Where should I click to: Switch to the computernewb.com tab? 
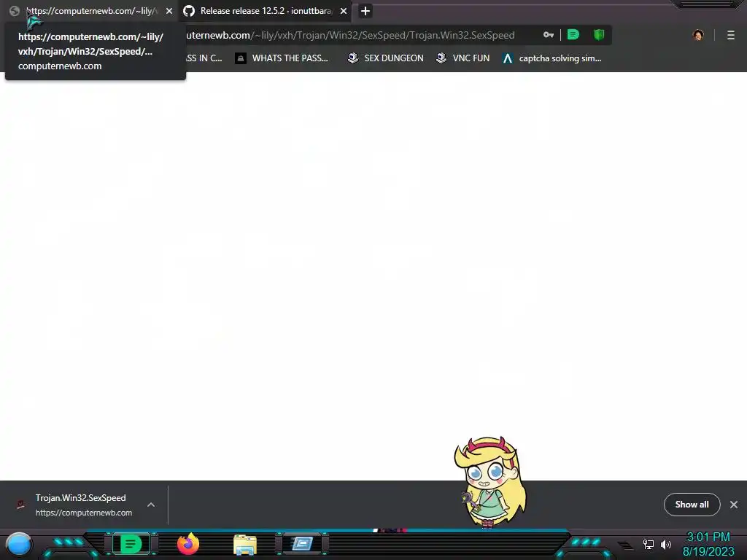click(x=90, y=11)
